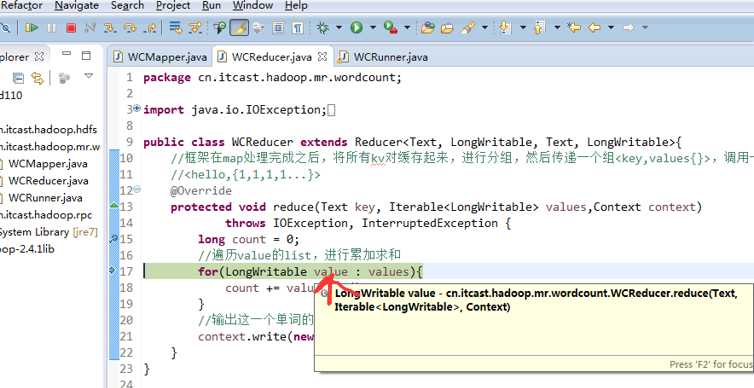Toggle Show Whitespace Characters icon
Image resolution: width=754 pixels, height=388 pixels.
[x=298, y=28]
